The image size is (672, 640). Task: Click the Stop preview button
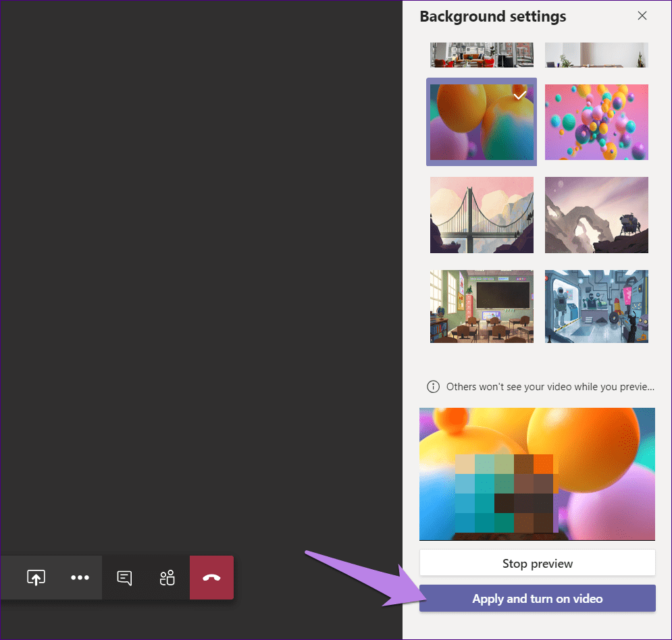(538, 563)
